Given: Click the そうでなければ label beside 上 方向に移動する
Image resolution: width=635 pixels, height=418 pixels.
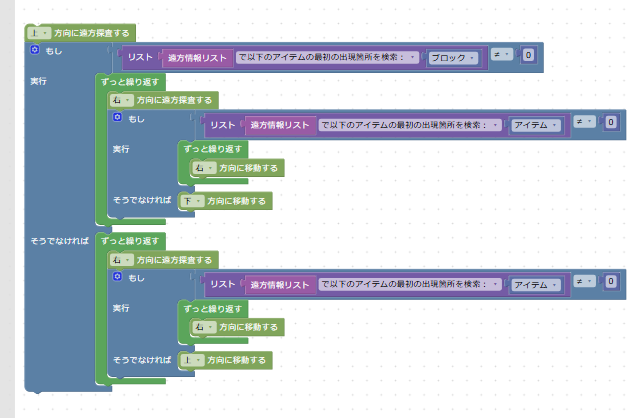Looking at the screenshot, I should click(142, 360).
